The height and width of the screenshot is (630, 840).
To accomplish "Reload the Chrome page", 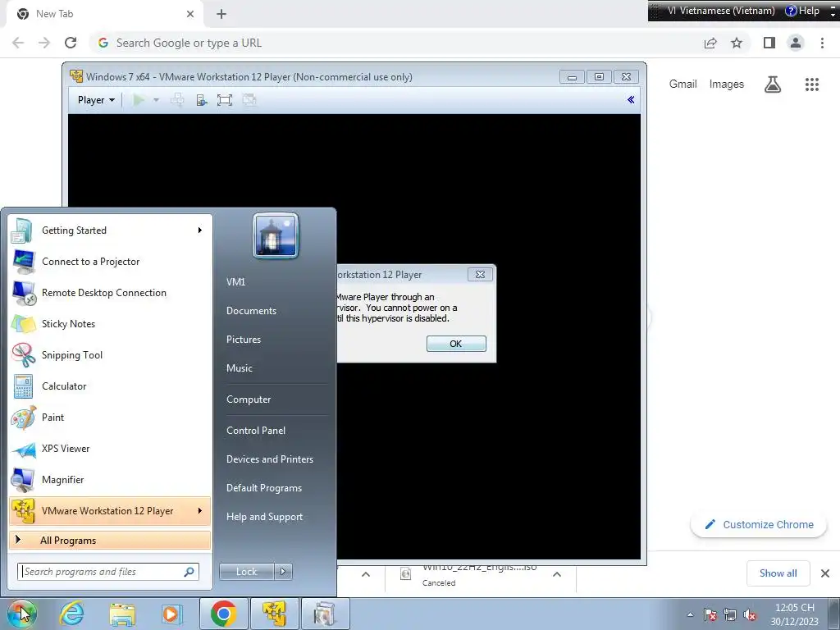I will tap(71, 43).
